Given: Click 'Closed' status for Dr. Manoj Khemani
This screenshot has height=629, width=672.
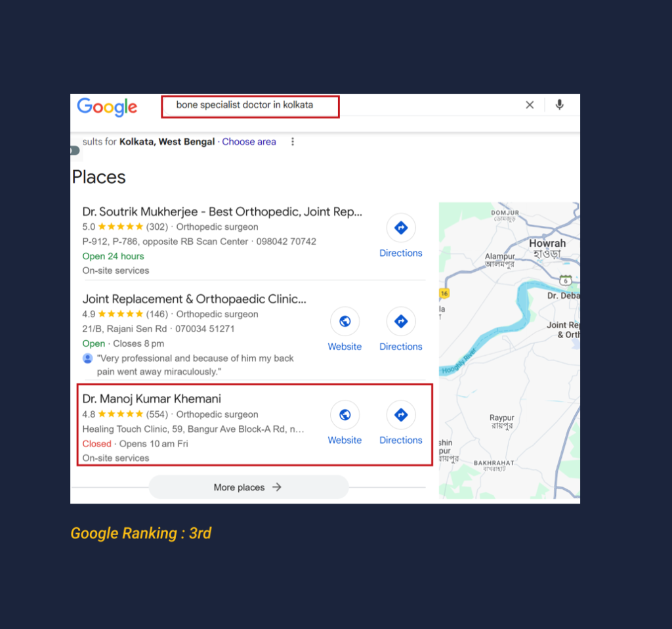Looking at the screenshot, I should pos(97,444).
